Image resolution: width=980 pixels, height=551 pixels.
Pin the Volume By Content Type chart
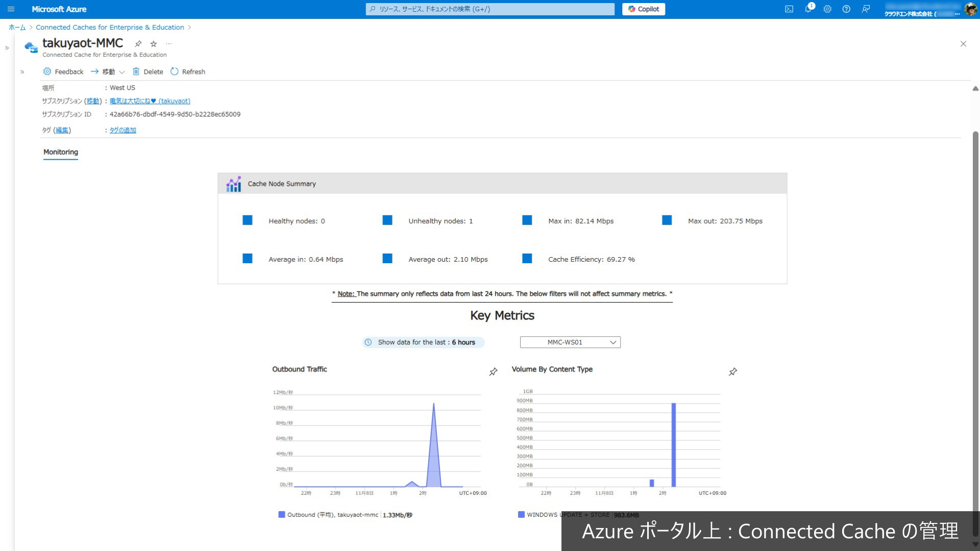point(733,372)
